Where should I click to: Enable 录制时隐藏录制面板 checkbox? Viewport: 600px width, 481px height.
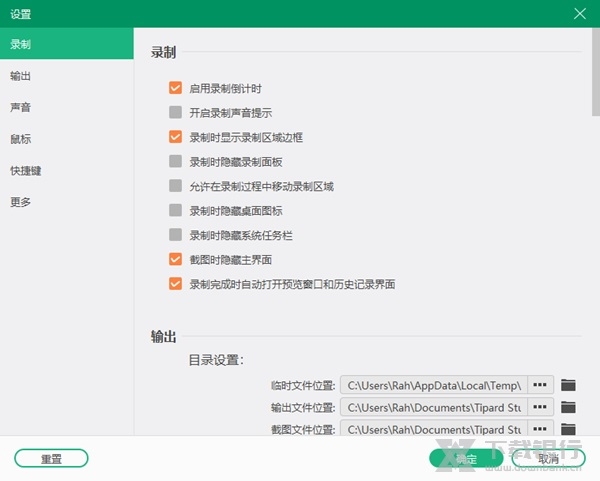coord(175,161)
